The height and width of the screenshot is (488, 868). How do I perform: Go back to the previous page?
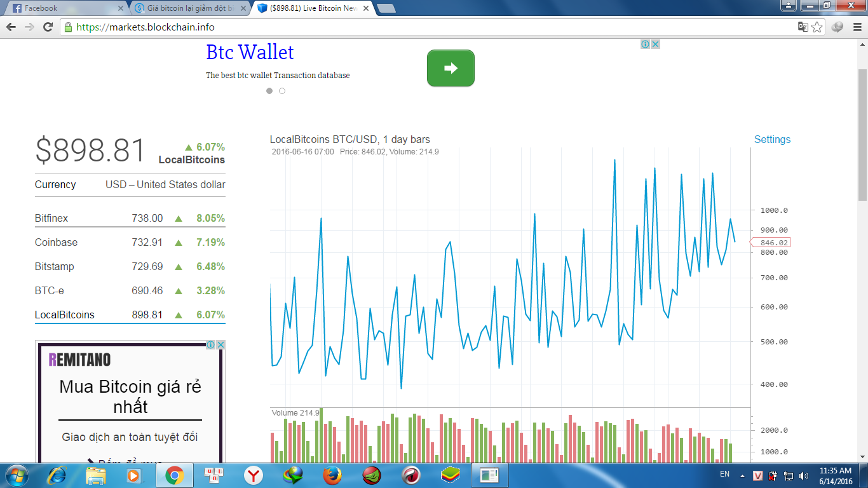click(11, 27)
